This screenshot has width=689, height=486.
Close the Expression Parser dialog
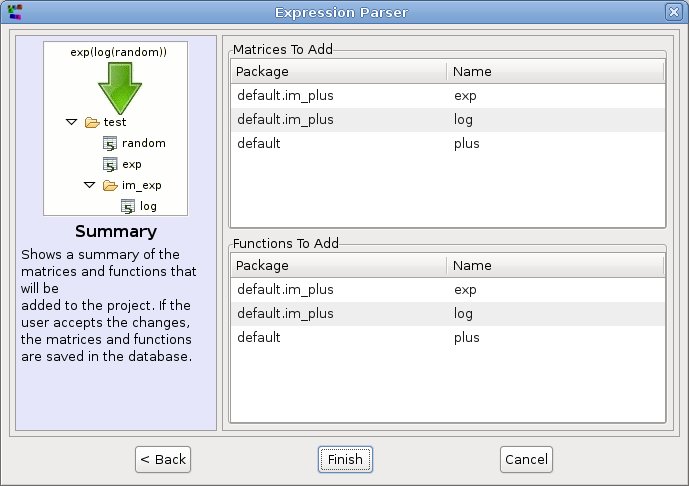[x=673, y=12]
